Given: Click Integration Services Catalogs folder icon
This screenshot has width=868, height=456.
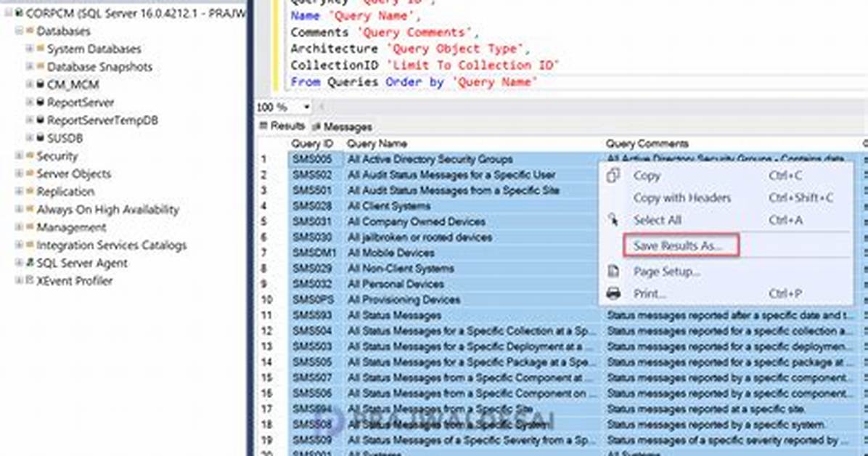Looking at the screenshot, I should (30, 245).
